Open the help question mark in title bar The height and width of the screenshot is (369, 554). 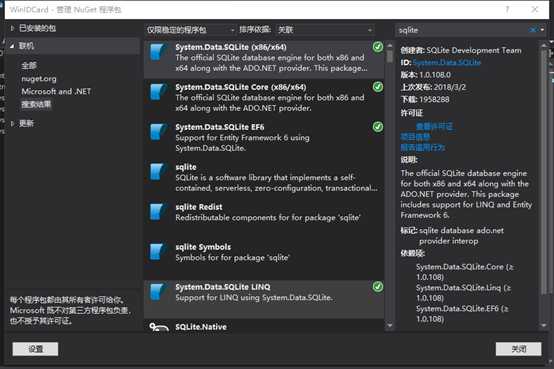tap(507, 10)
